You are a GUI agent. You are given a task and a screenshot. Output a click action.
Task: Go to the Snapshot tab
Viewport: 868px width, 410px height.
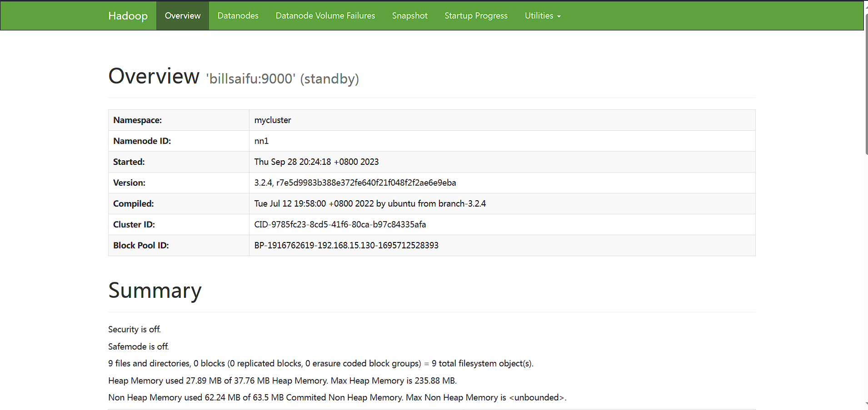[x=410, y=16]
